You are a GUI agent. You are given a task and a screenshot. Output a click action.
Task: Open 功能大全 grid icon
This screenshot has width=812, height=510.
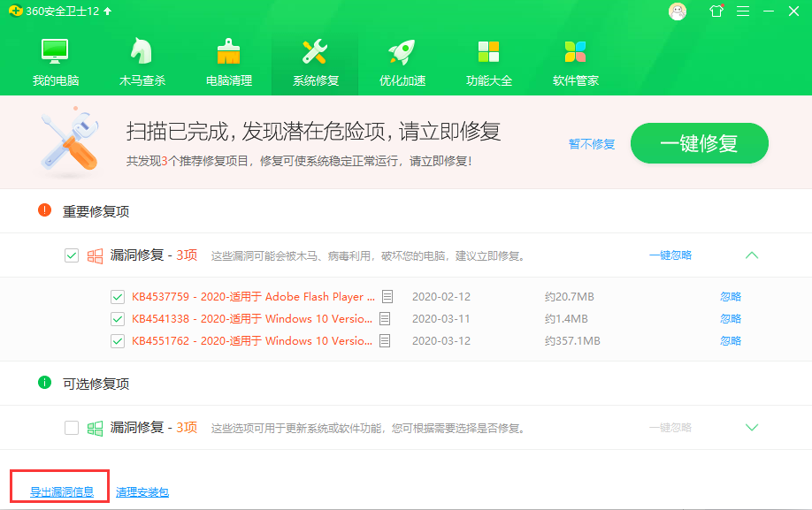(488, 52)
